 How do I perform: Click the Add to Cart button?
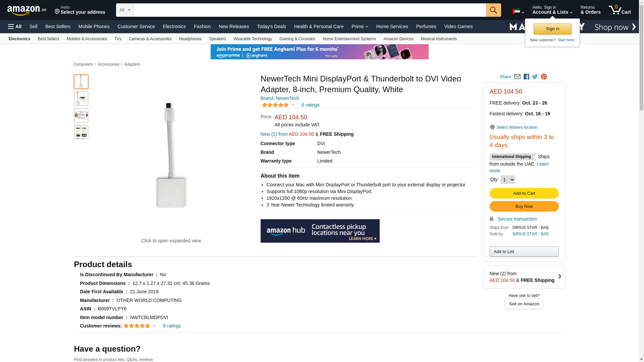(x=524, y=193)
